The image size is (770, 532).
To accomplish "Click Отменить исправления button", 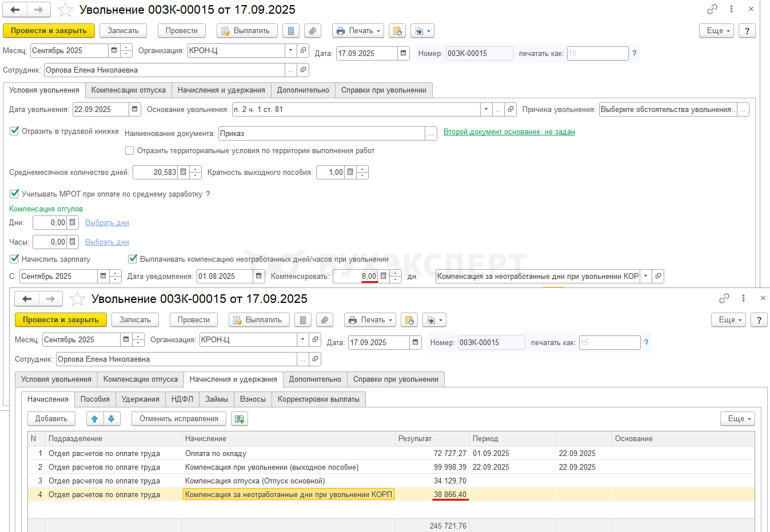I will pyautogui.click(x=179, y=419).
